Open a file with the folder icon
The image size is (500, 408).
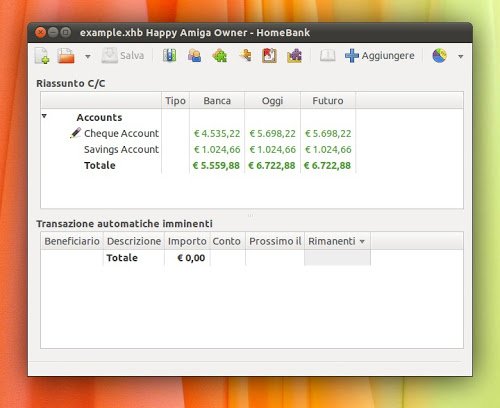click(x=66, y=56)
